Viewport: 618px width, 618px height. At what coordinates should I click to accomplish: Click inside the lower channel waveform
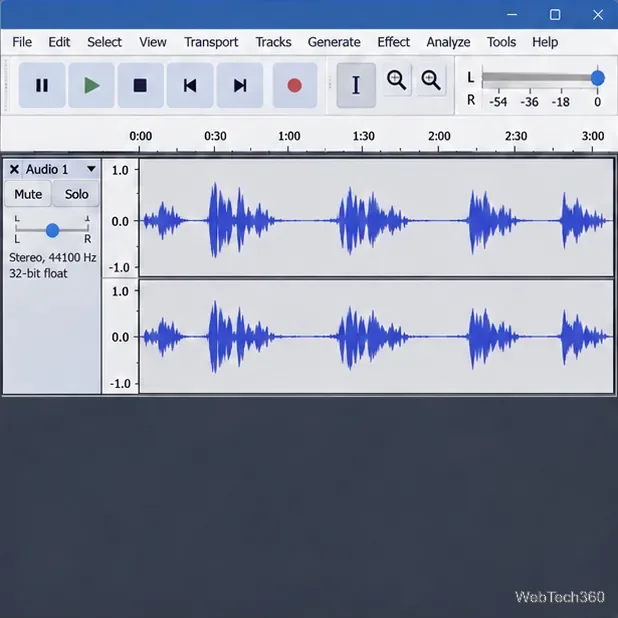click(x=377, y=337)
